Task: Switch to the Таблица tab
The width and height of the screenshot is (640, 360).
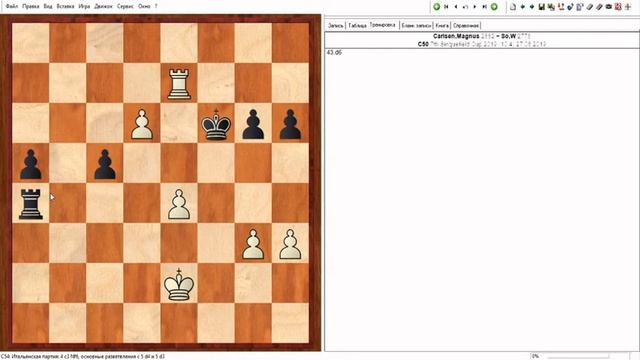Action: pos(358,25)
